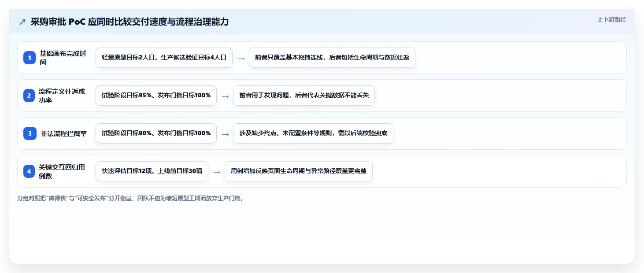Click the 前者用于发现问题，后者代表关键数据不能丢失 box
The width and height of the screenshot is (644, 273).
tap(304, 96)
